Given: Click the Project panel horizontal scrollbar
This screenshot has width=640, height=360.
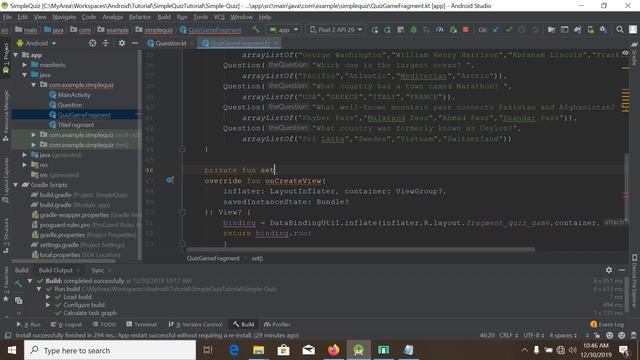Looking at the screenshot, I should pos(63,260).
